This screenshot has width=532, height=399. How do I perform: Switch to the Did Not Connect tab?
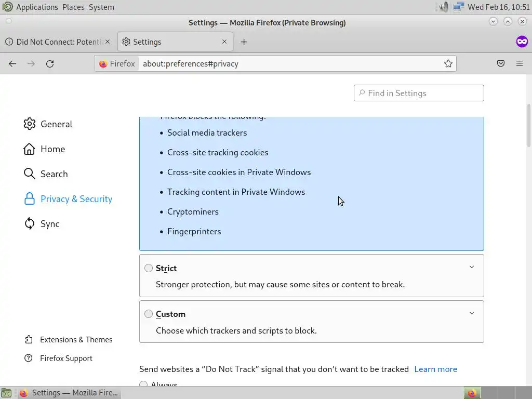point(57,42)
